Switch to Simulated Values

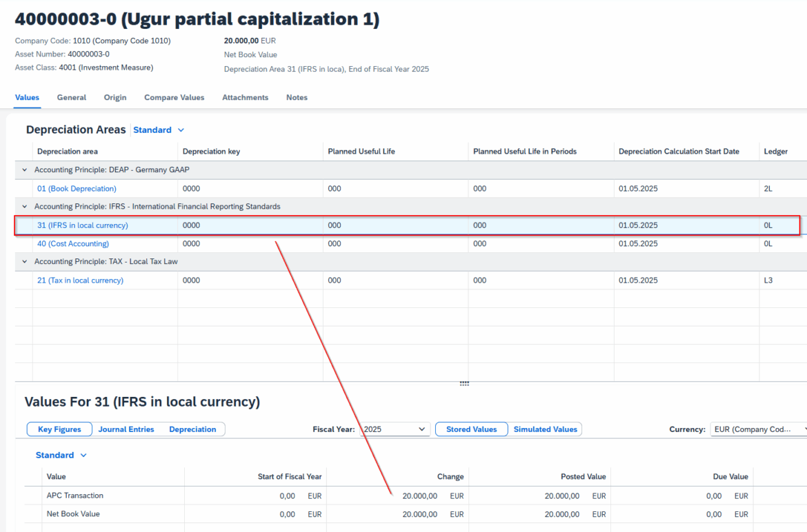[546, 429]
